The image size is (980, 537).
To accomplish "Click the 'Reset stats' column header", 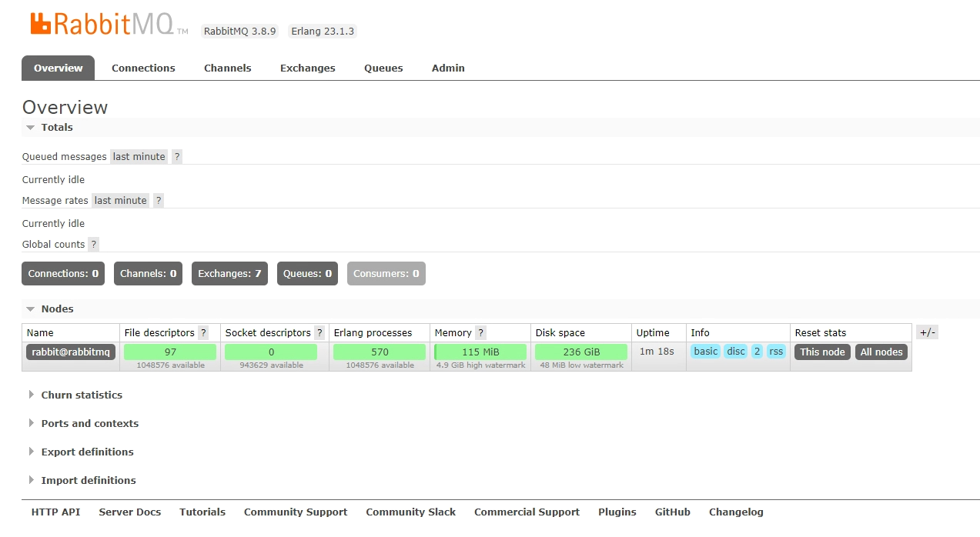I will tap(821, 332).
